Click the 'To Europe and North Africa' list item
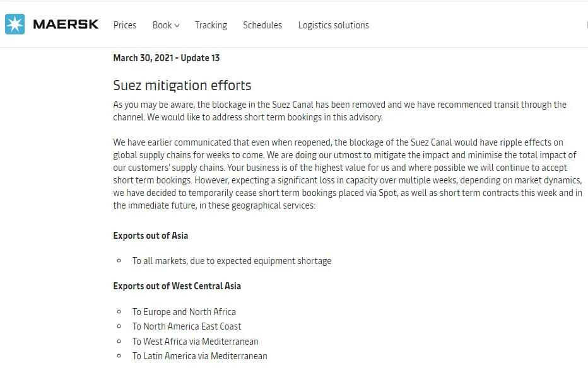Screen dimensions: 588x368 pos(184,312)
